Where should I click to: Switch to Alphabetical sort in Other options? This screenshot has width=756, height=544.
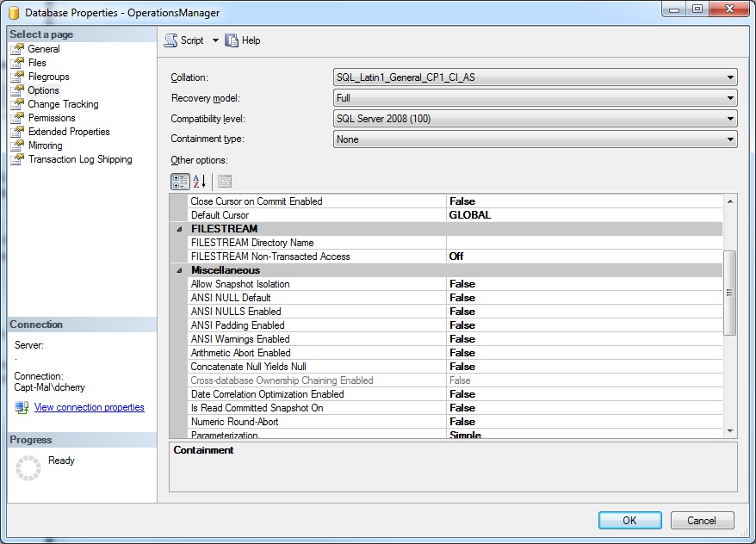(200, 182)
